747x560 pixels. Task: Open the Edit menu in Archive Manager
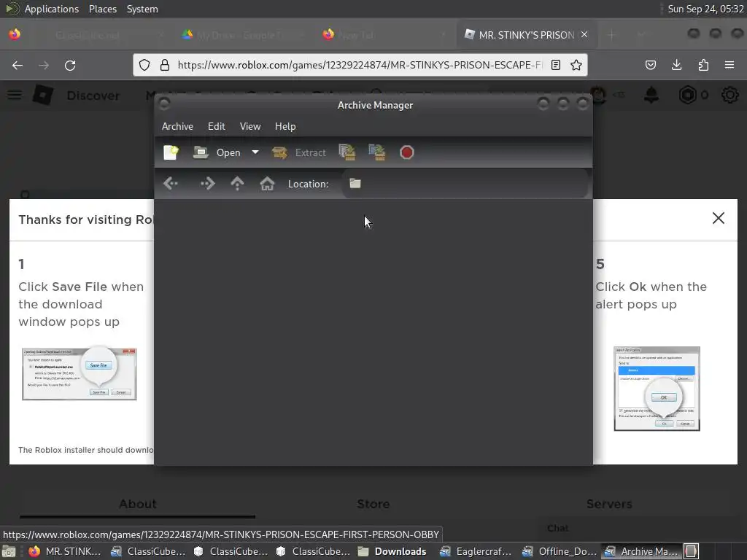[216, 126]
